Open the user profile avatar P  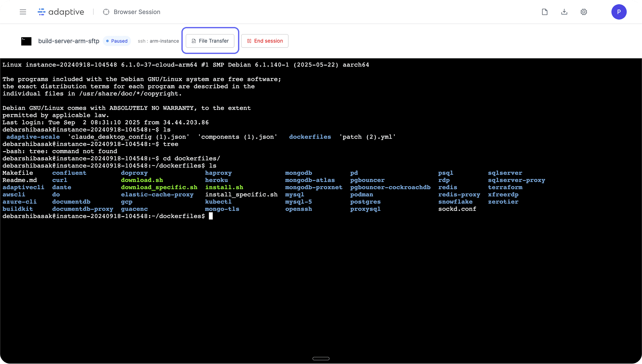click(x=619, y=12)
